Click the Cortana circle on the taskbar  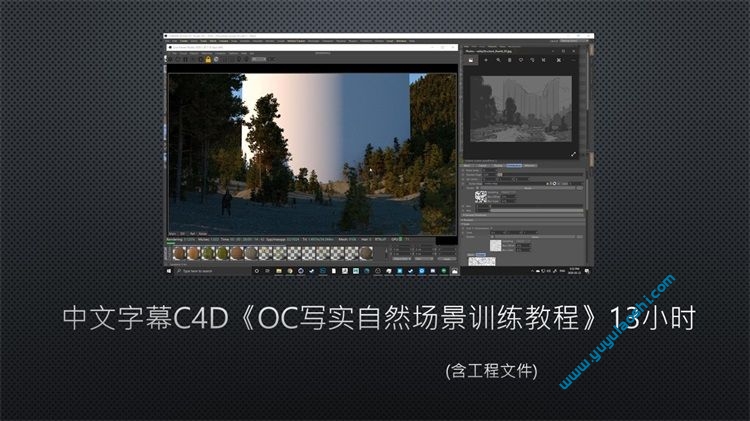[256, 271]
